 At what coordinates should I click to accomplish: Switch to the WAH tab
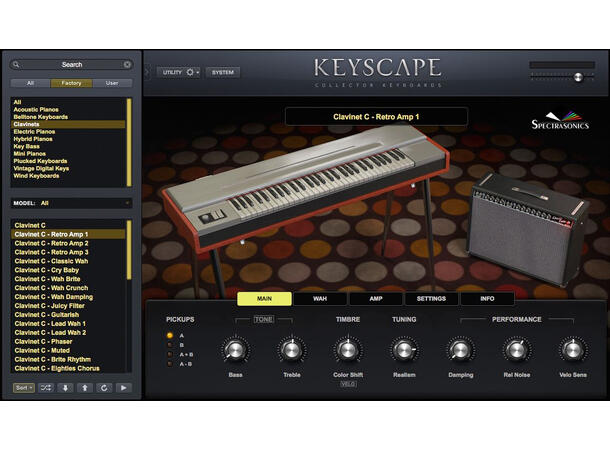click(320, 299)
